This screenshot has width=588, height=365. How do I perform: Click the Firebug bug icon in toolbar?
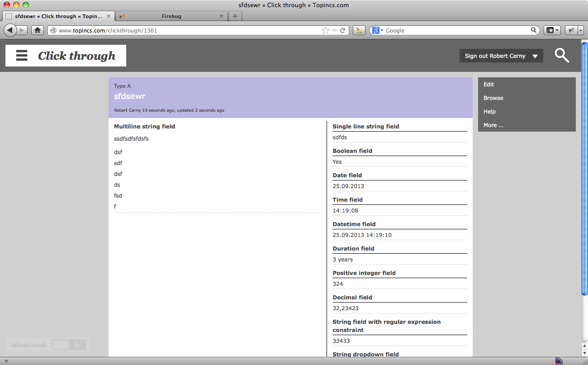pos(571,30)
